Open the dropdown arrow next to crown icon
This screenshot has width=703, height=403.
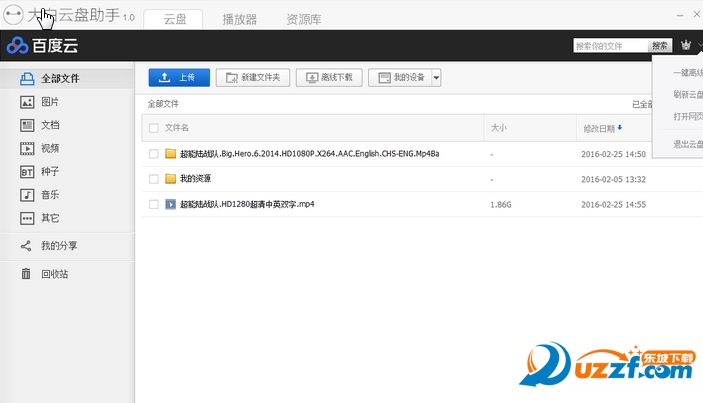pos(700,45)
